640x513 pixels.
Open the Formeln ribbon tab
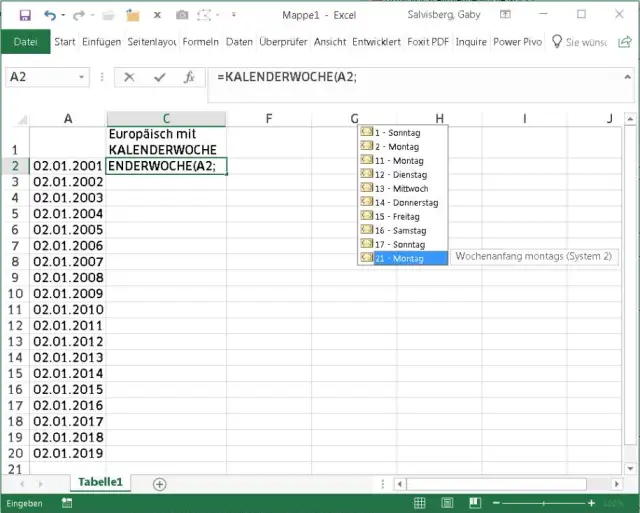200,42
